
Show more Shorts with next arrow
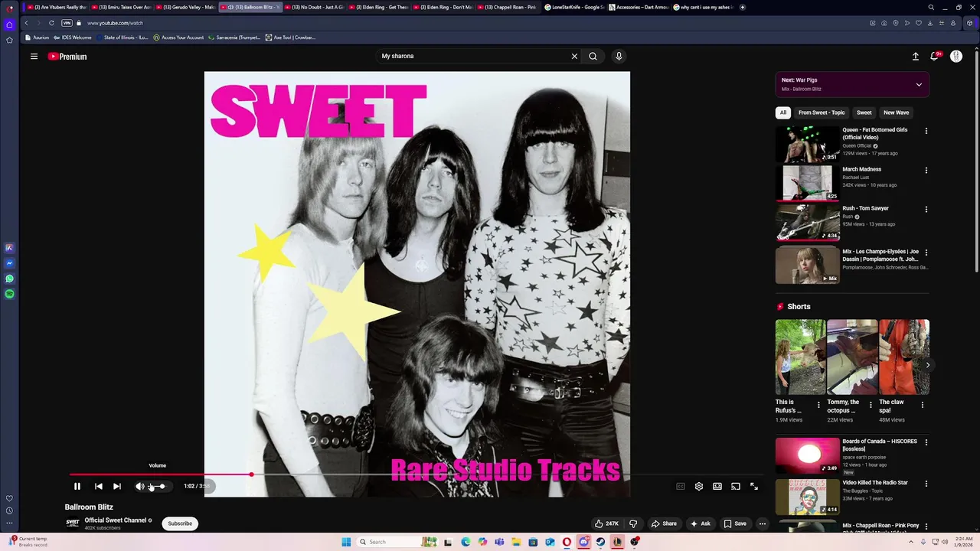pyautogui.click(x=927, y=365)
